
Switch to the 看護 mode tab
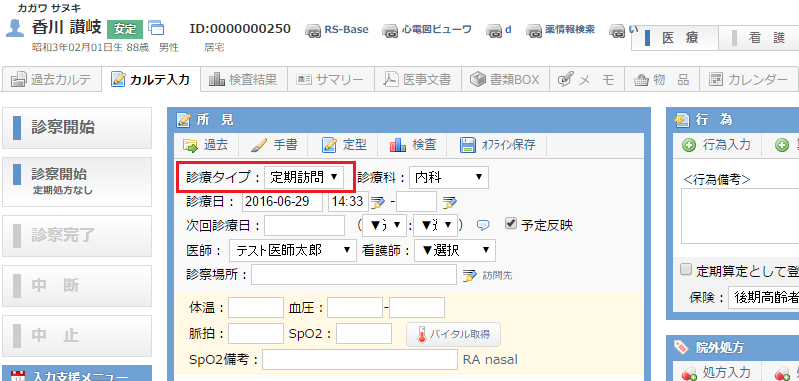(759, 38)
